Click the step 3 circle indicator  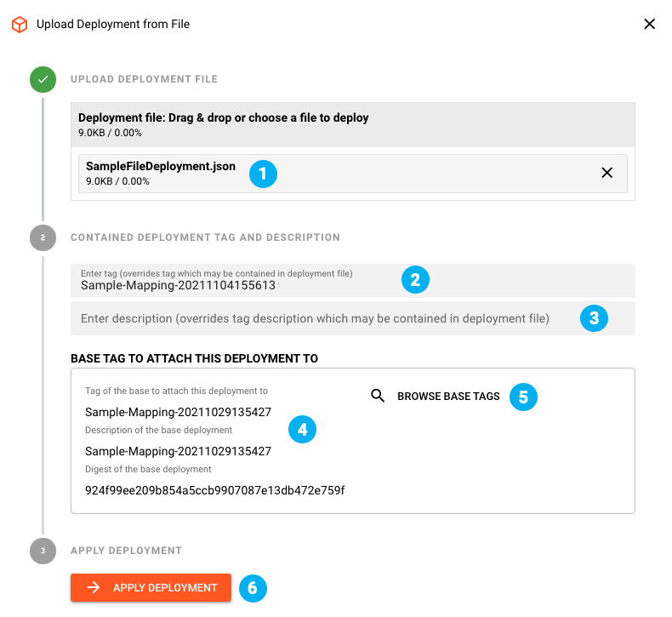pos(43,551)
